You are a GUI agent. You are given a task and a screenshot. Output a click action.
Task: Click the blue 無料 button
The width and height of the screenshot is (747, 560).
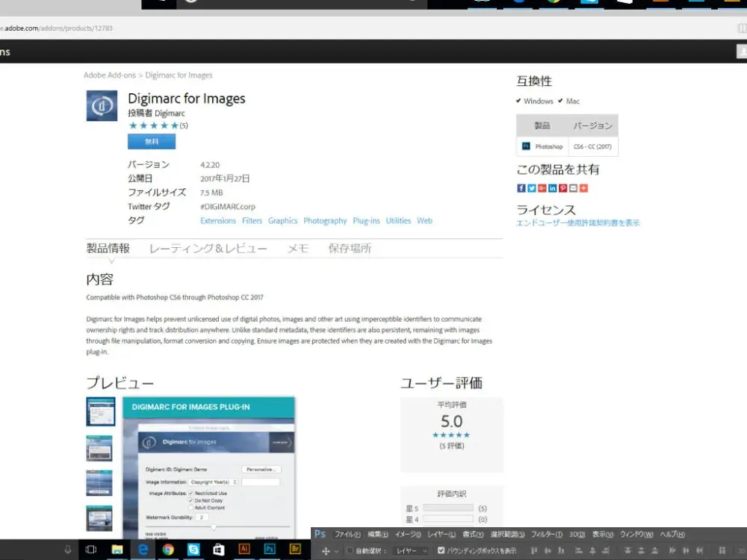[152, 141]
